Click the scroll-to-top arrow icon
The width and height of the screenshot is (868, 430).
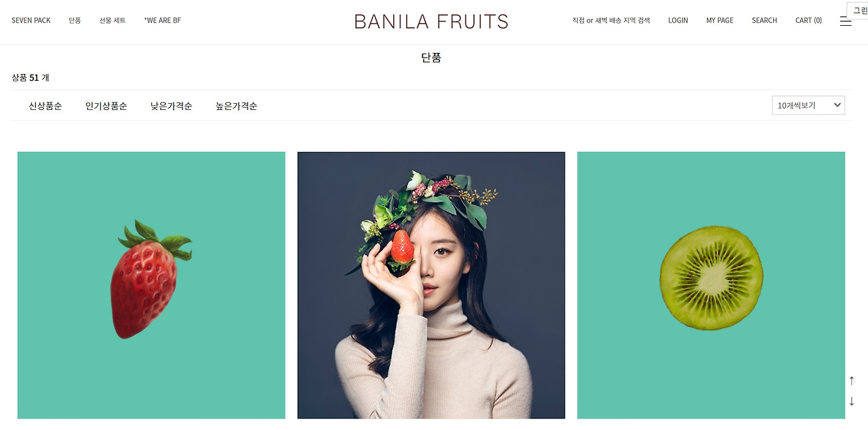tap(852, 380)
